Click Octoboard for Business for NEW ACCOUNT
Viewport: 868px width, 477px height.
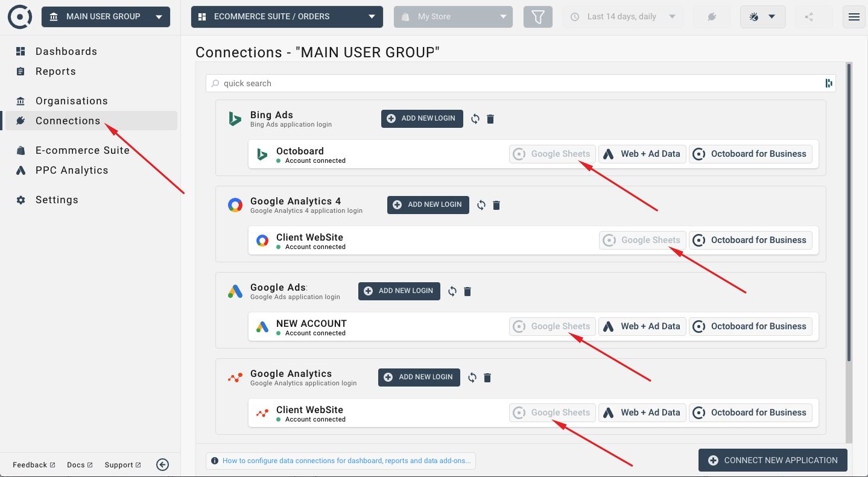[750, 326]
